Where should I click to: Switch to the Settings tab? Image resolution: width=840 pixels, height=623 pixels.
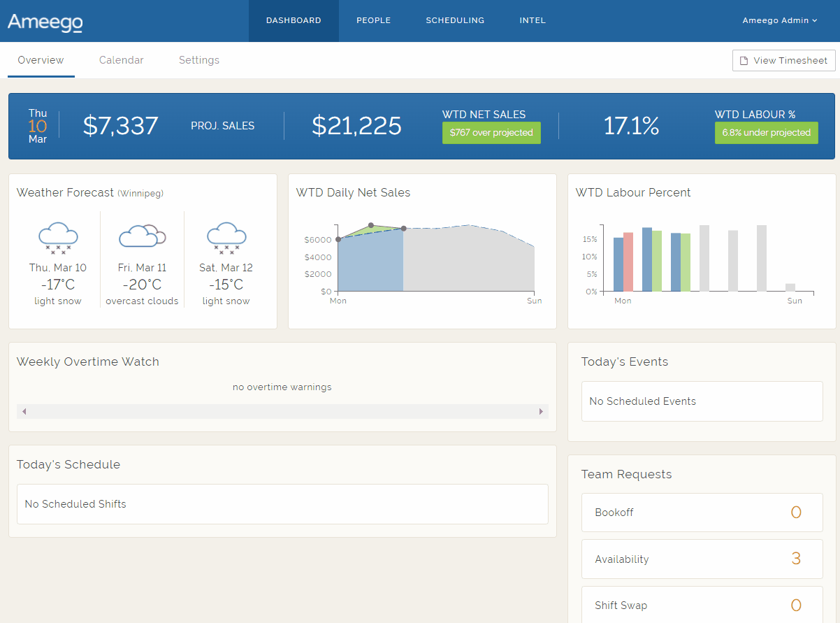pyautogui.click(x=199, y=60)
